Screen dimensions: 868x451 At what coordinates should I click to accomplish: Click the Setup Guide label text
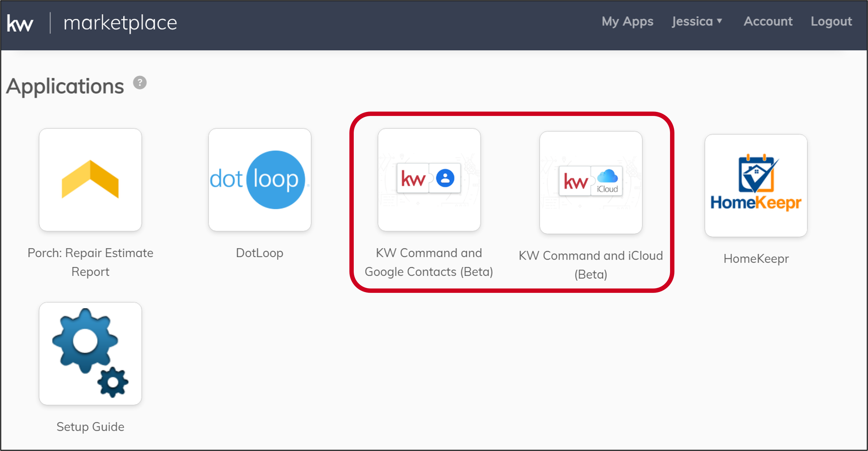pyautogui.click(x=90, y=427)
